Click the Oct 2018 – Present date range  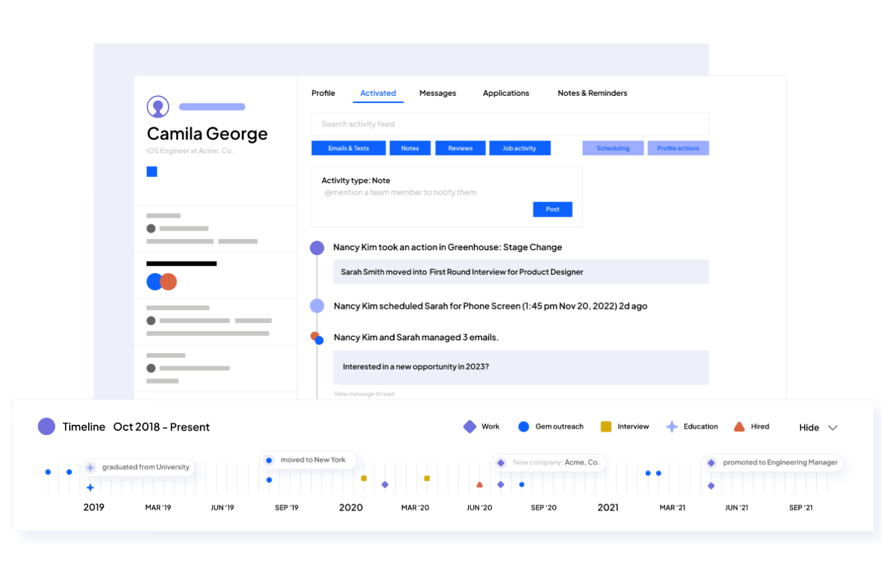pos(162,427)
